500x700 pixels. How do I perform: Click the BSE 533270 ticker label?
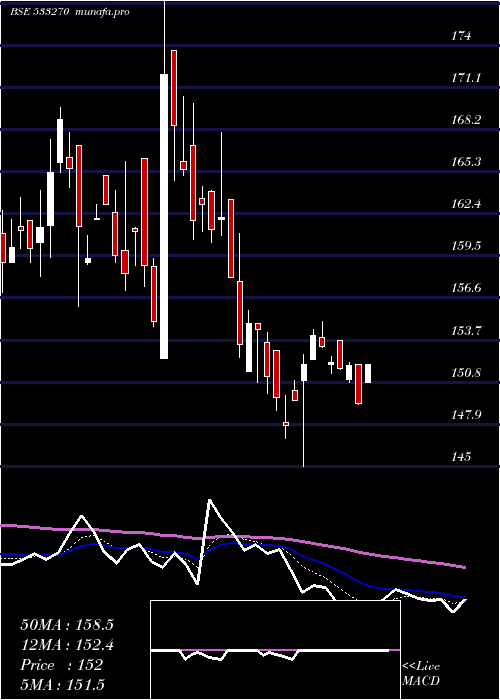[39, 12]
